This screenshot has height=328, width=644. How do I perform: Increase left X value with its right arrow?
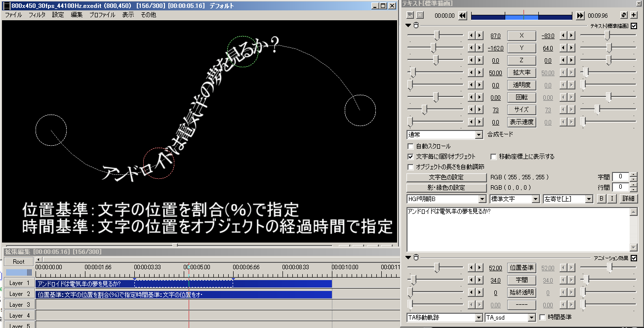point(479,36)
